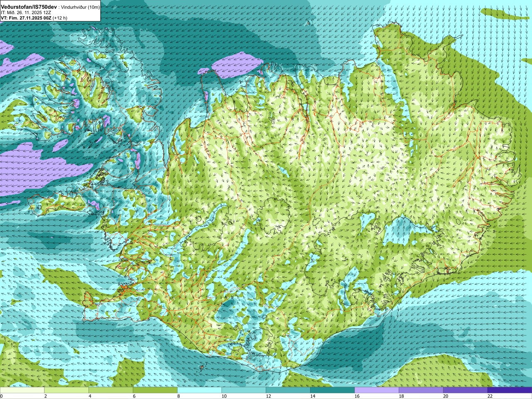
Task: Click the dark indigo legend swatch above 22
Action: click(510, 390)
